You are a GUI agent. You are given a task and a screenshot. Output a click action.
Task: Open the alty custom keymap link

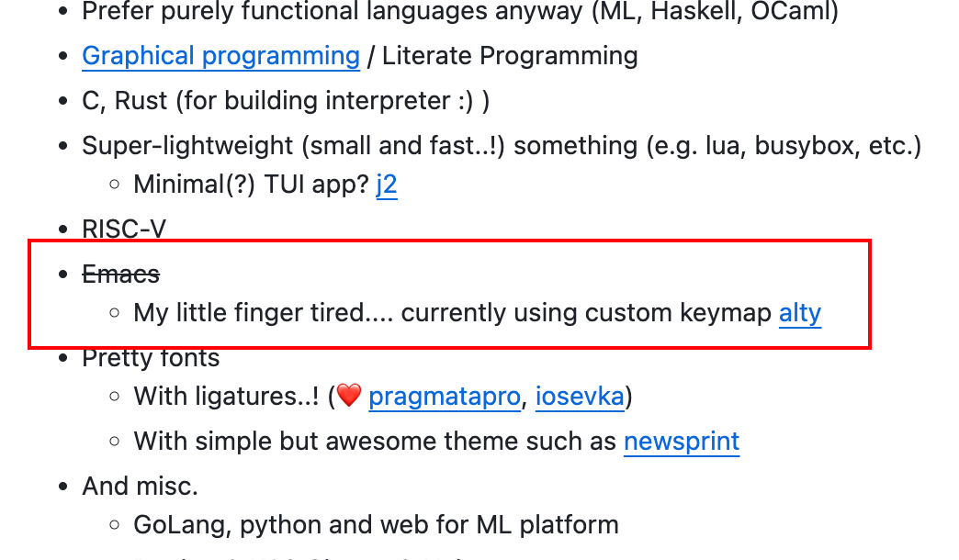[800, 313]
